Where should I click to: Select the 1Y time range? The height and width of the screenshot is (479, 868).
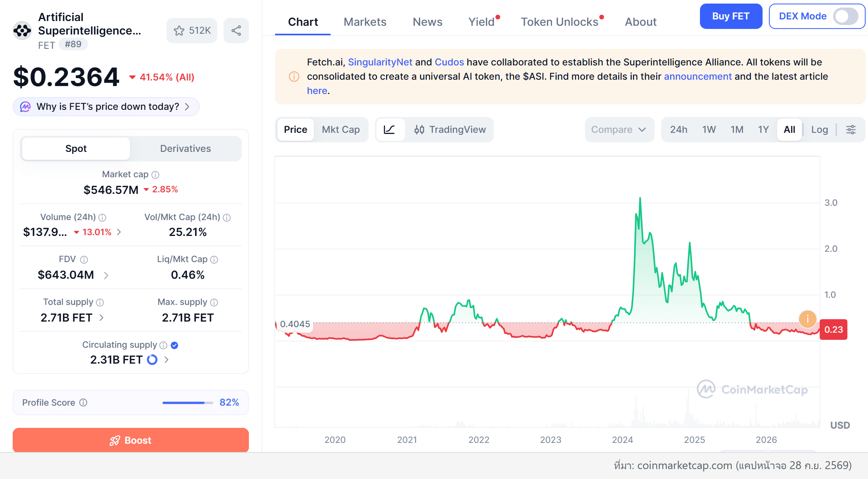click(763, 130)
